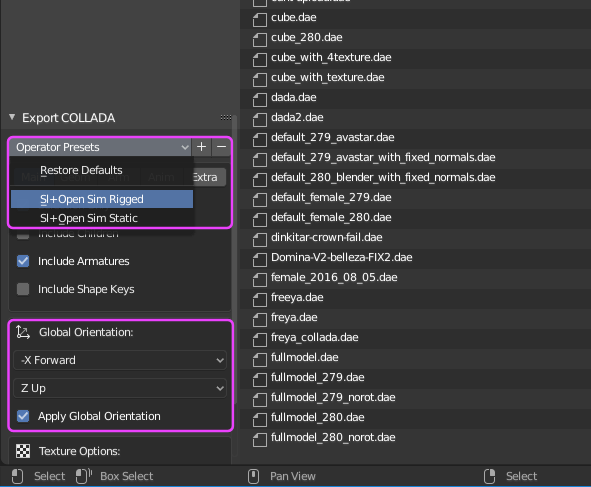Uncheck Include Armatures checkbox
This screenshot has width=591, height=487.
[23, 261]
